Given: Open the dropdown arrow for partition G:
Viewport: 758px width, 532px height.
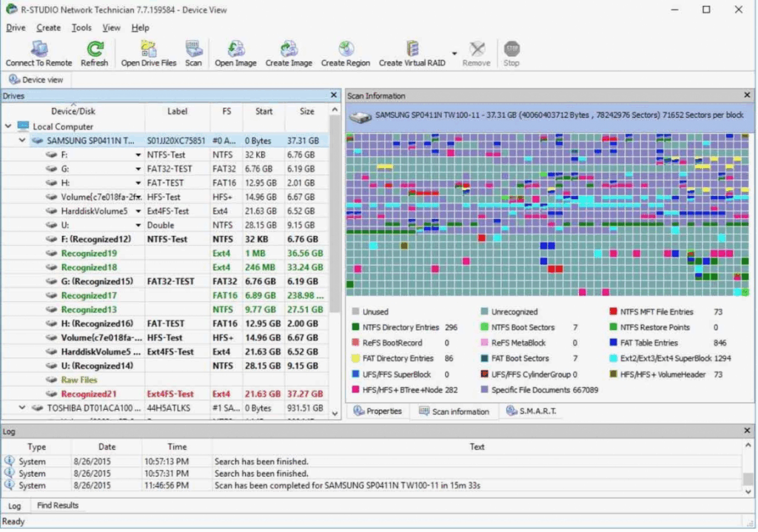Looking at the screenshot, I should tap(138, 169).
